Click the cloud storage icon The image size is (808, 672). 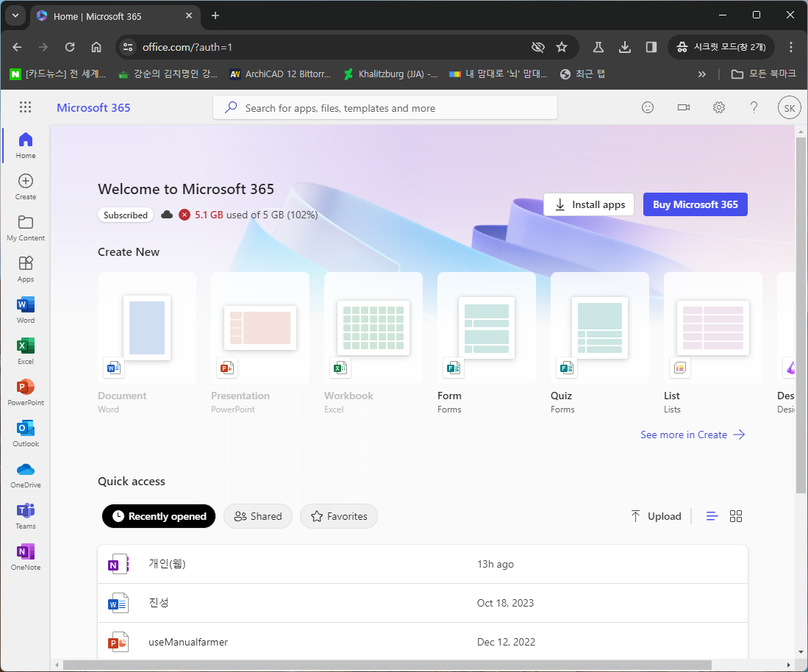coord(166,215)
